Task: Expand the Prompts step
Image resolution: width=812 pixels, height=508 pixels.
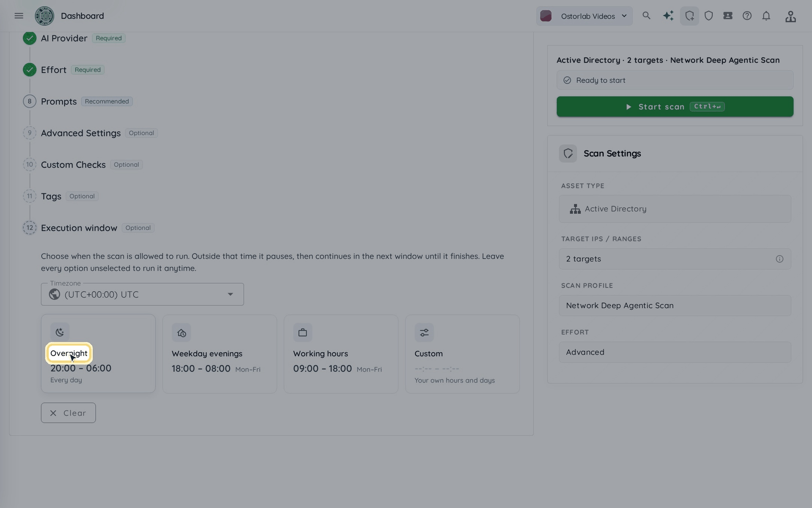Action: (59, 102)
